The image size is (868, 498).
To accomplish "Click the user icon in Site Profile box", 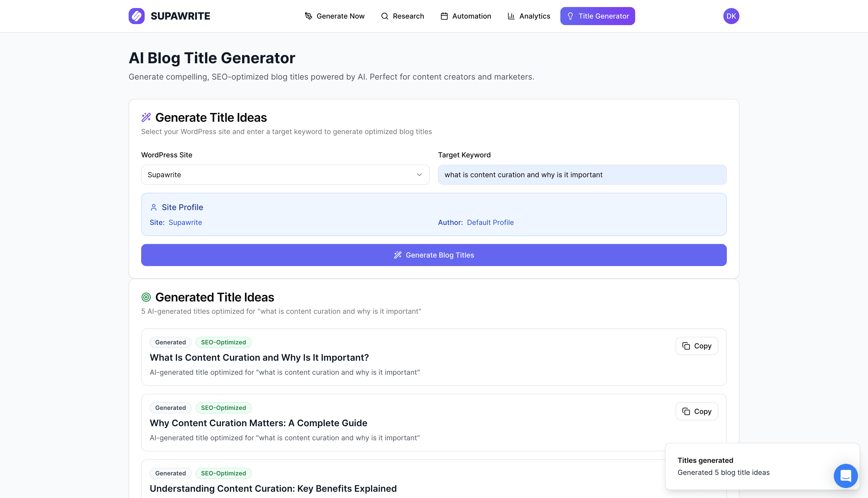I will point(154,207).
